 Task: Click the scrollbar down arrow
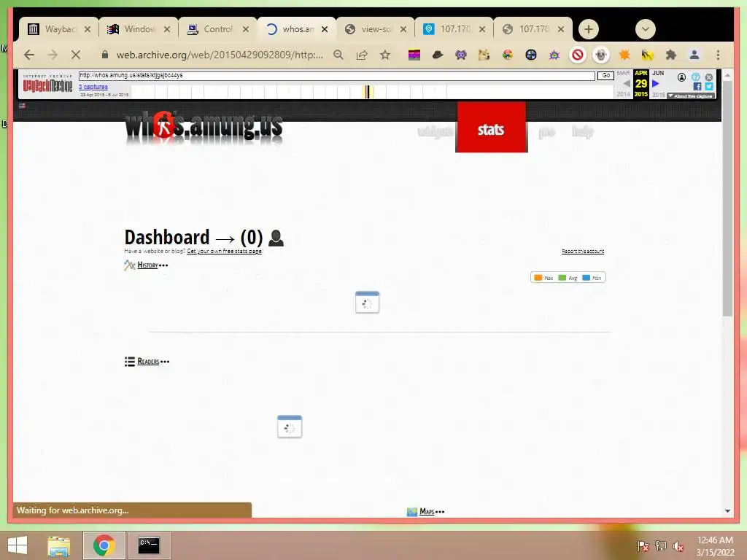pos(727,511)
